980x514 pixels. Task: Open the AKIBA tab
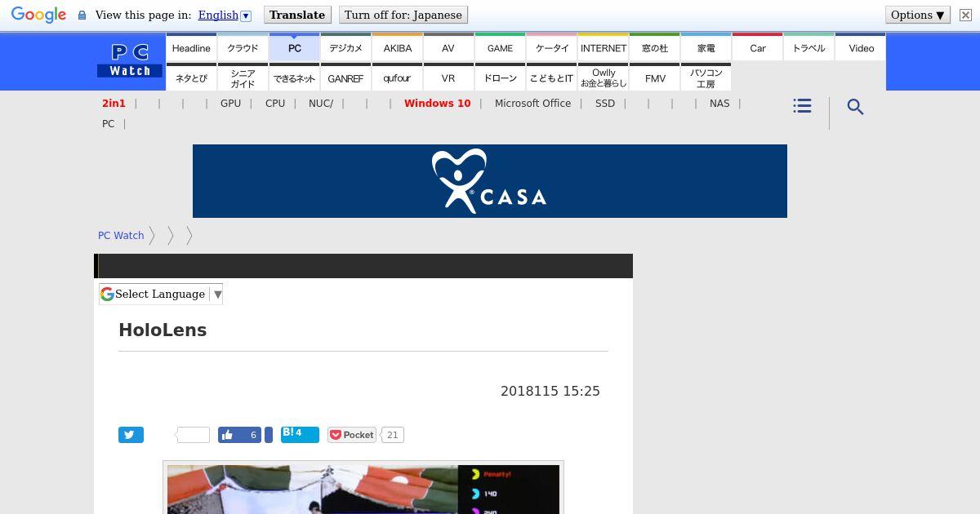[397, 48]
